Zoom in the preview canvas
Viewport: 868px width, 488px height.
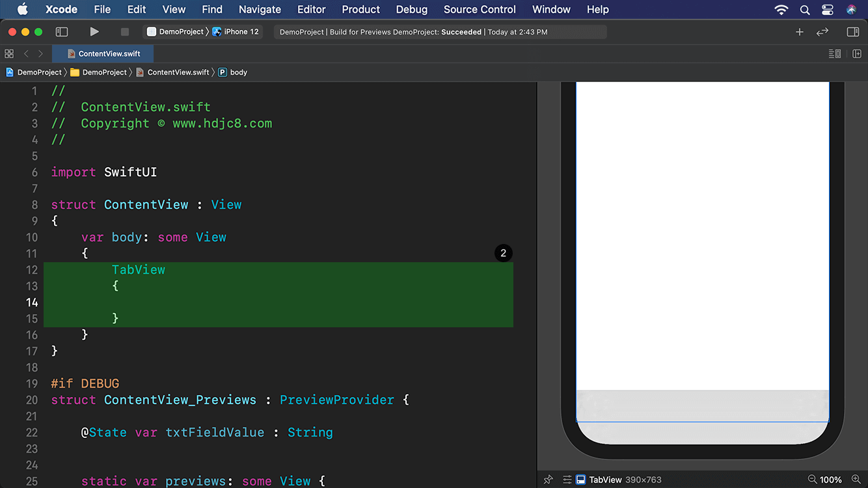click(856, 480)
